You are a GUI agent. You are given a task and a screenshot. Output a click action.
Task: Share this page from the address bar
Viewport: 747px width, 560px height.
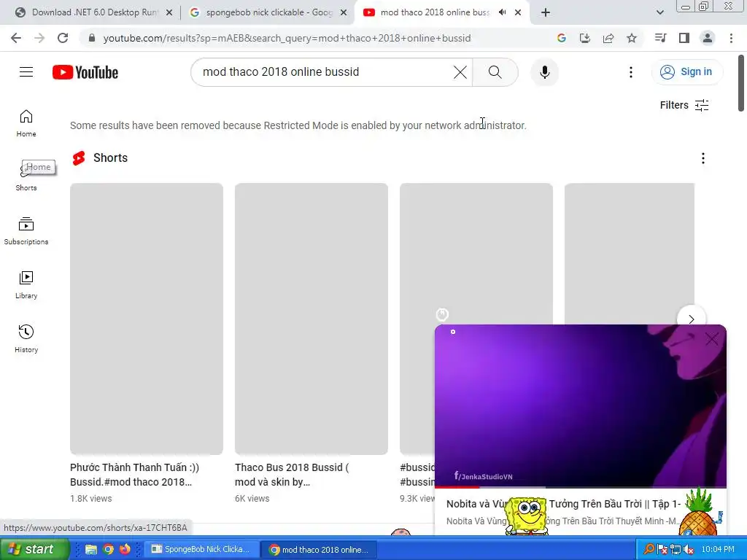(608, 38)
